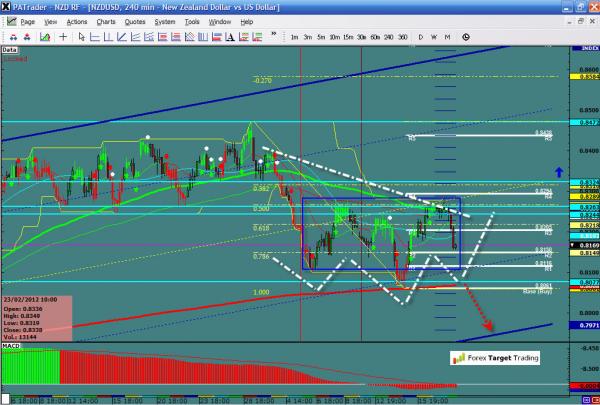This screenshot has height=405, width=600.
Task: Open the Tools menu
Action: [193, 20]
